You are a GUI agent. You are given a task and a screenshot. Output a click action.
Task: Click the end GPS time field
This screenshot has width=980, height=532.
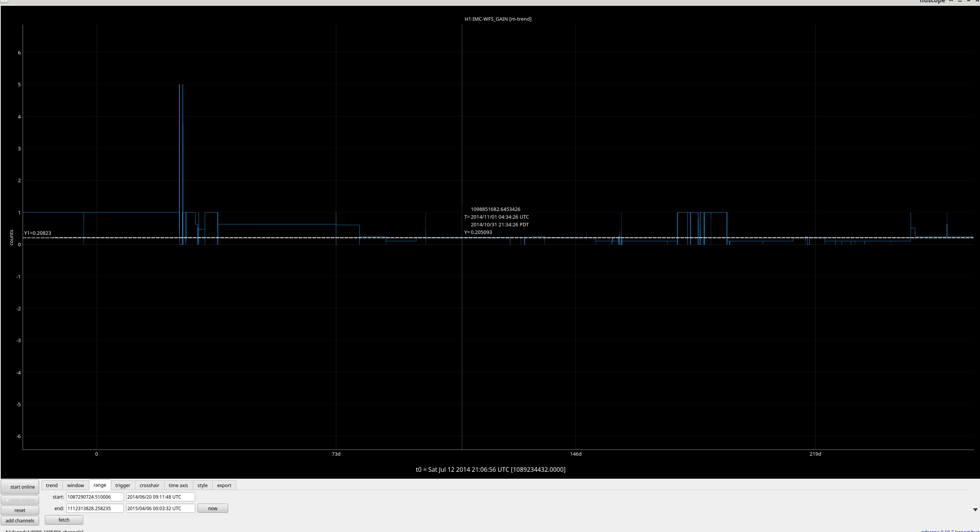click(95, 508)
